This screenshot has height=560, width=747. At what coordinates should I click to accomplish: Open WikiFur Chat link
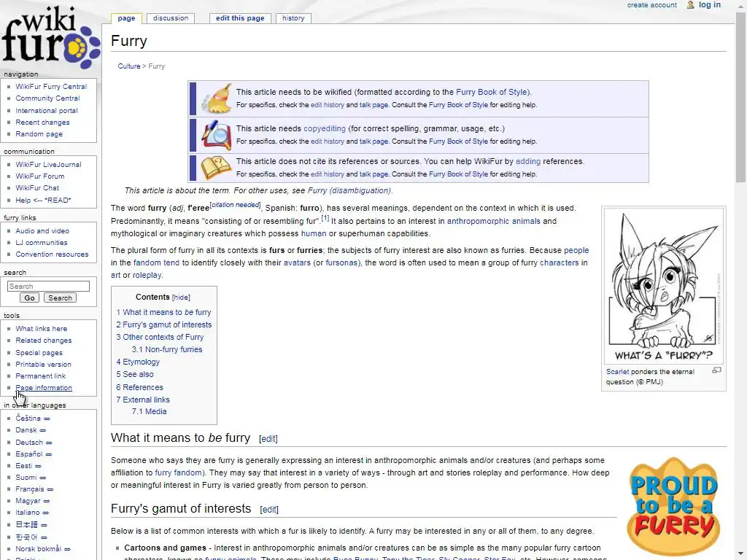37,187
